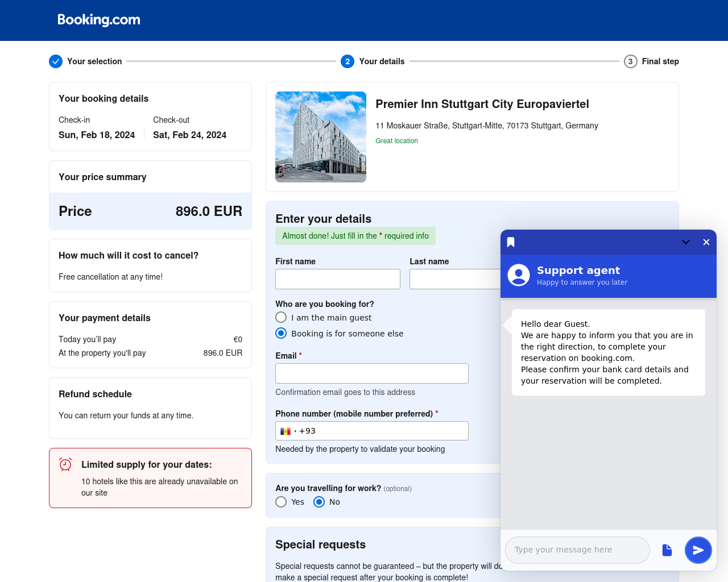The image size is (728, 582).
Task: Click 'Needed by the property to validate' note
Action: tap(360, 449)
